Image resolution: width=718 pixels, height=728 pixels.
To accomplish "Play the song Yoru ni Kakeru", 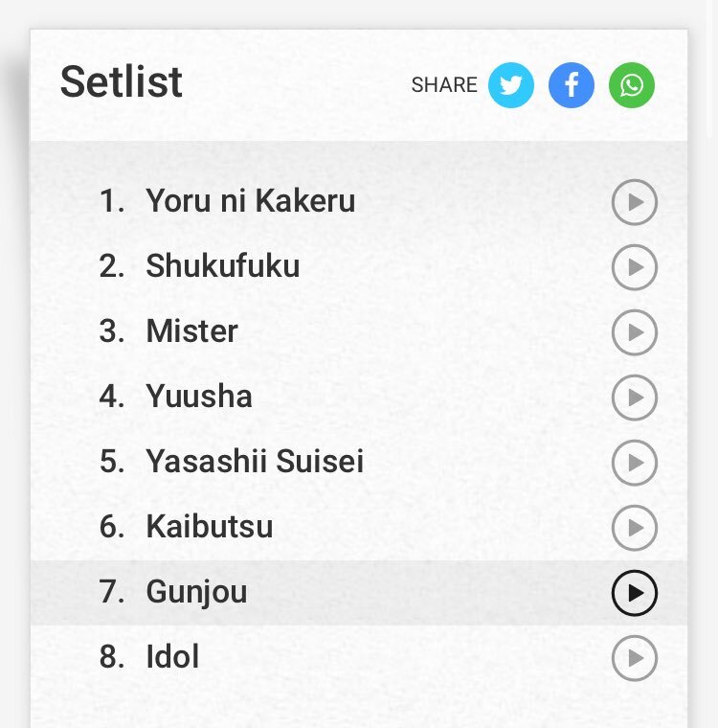I will (x=635, y=202).
